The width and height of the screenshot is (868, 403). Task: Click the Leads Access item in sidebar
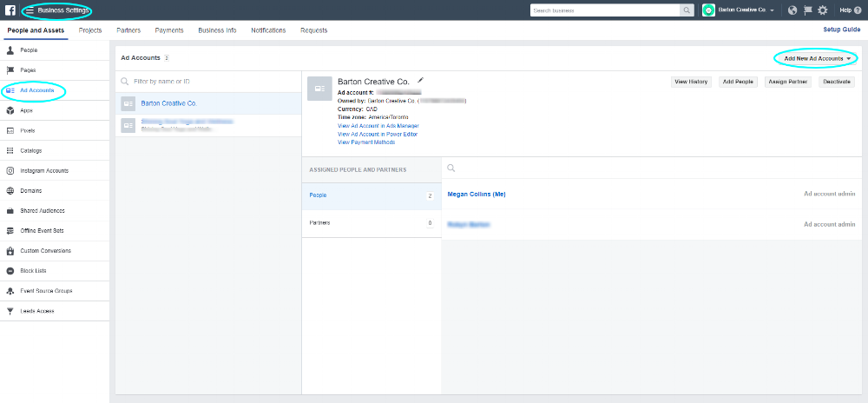click(x=54, y=311)
